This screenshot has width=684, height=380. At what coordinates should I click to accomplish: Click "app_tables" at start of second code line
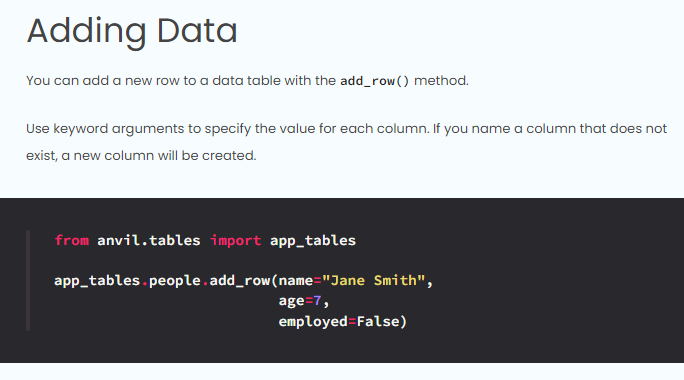click(x=97, y=281)
